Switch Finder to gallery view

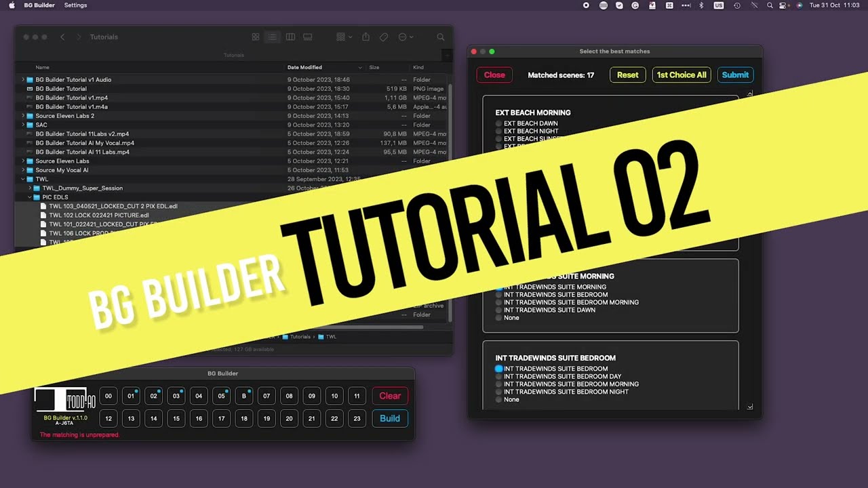tap(307, 37)
